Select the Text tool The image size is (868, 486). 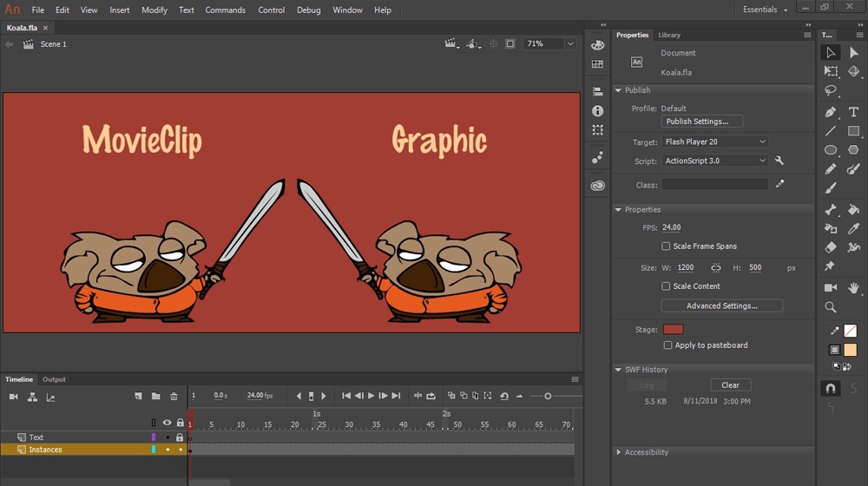click(x=853, y=112)
